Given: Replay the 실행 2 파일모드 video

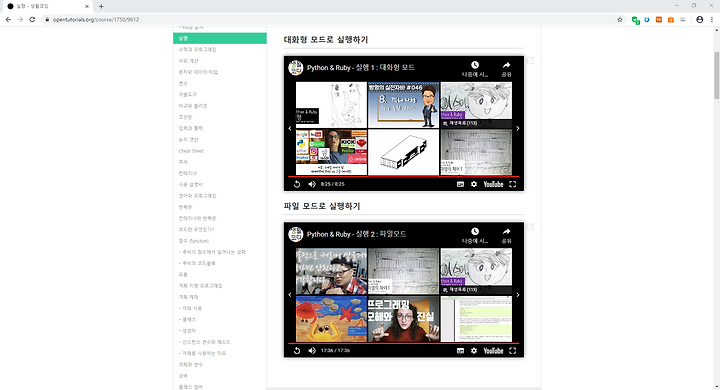Looking at the screenshot, I should tap(297, 350).
